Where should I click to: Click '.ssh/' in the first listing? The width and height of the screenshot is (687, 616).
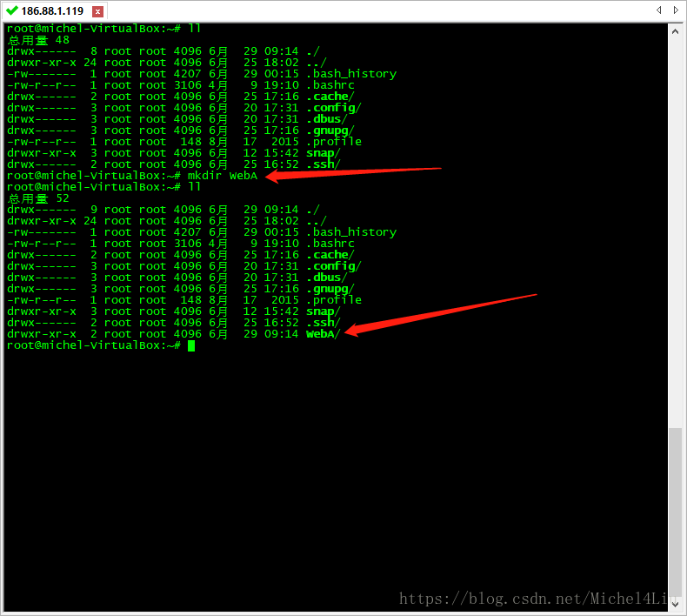pyautogui.click(x=323, y=164)
